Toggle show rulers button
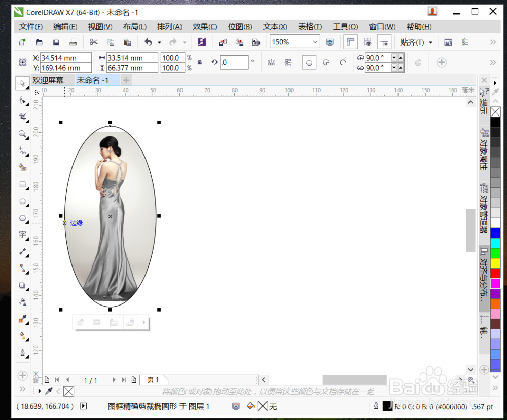The height and width of the screenshot is (420, 507). pos(351,42)
